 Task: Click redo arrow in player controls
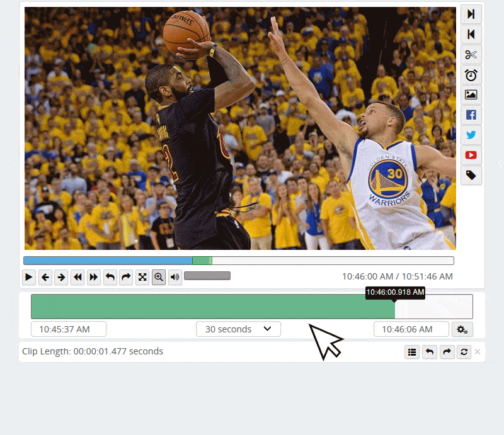coord(126,277)
